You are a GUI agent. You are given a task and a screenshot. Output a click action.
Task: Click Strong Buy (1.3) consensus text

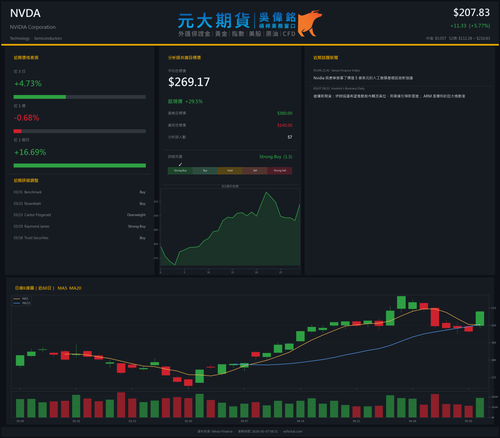click(276, 157)
